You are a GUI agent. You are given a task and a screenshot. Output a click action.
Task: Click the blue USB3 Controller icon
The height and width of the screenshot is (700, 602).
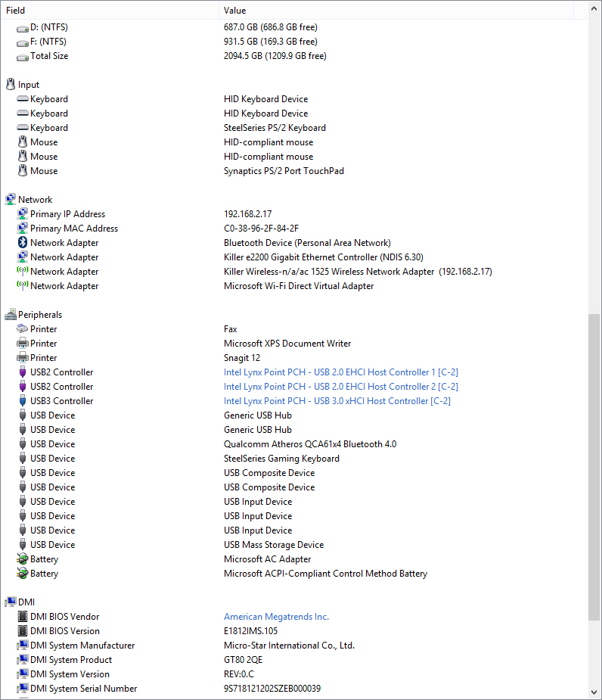coord(23,400)
